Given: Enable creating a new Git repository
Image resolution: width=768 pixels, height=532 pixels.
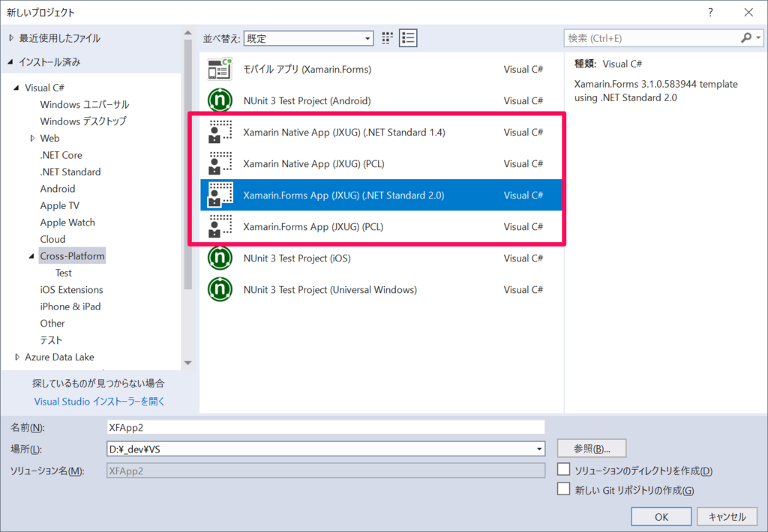Looking at the screenshot, I should 564,489.
